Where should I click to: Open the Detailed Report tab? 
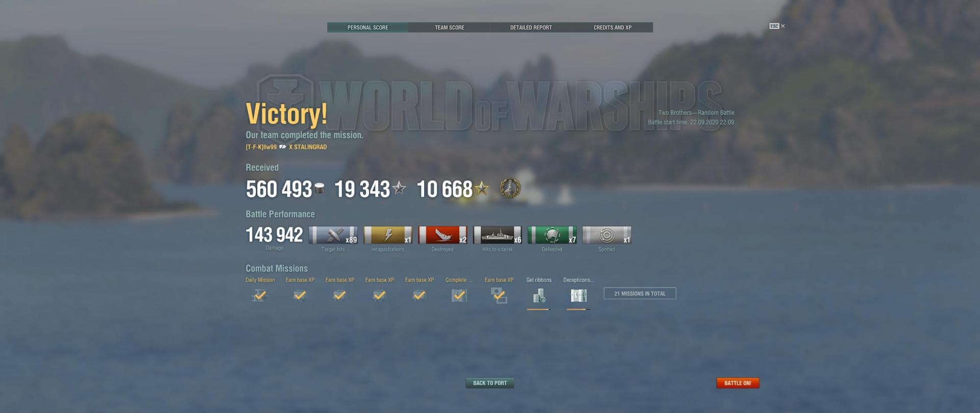(x=531, y=28)
